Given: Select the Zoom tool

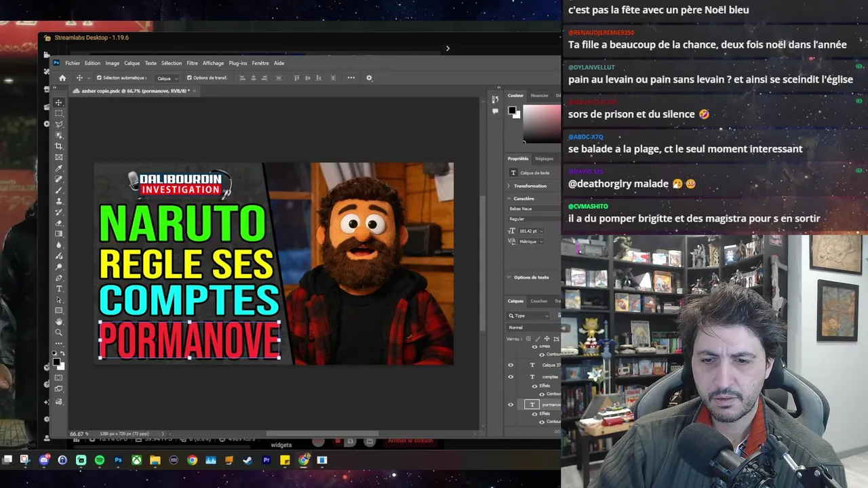Looking at the screenshot, I should click(59, 332).
